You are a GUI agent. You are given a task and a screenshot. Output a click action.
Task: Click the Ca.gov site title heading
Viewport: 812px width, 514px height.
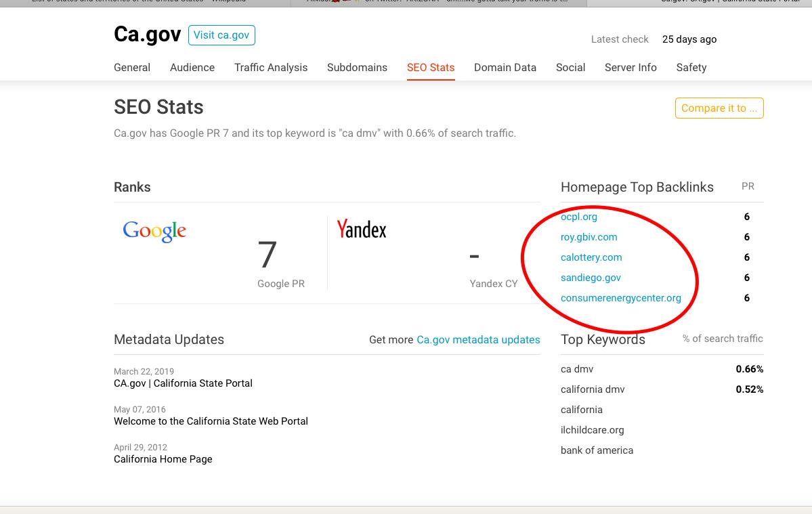(148, 35)
